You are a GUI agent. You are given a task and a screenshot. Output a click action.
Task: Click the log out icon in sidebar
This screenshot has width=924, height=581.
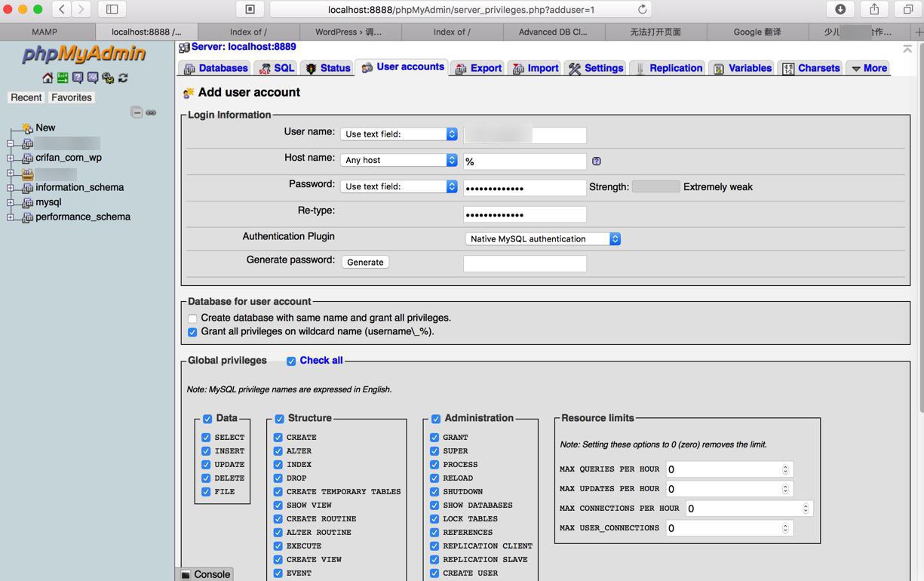pyautogui.click(x=63, y=78)
